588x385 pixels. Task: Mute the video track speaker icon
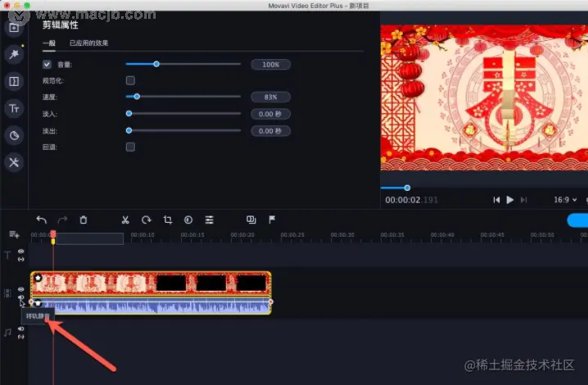point(21,297)
